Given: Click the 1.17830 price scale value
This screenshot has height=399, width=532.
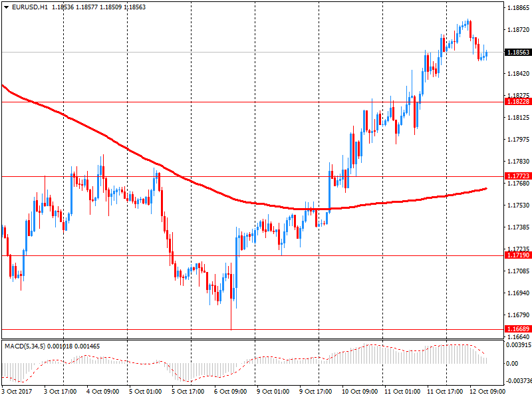Looking at the screenshot, I should pos(518,162).
